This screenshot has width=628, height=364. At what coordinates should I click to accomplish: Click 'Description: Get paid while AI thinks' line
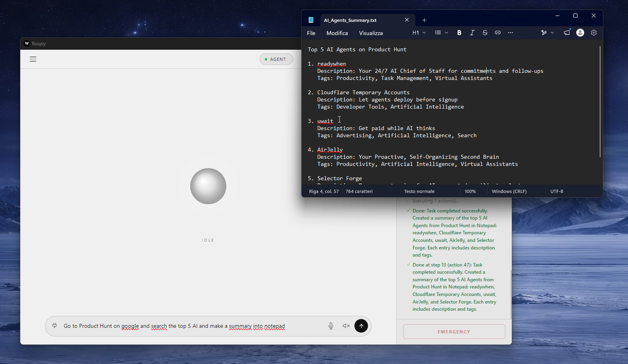(376, 128)
